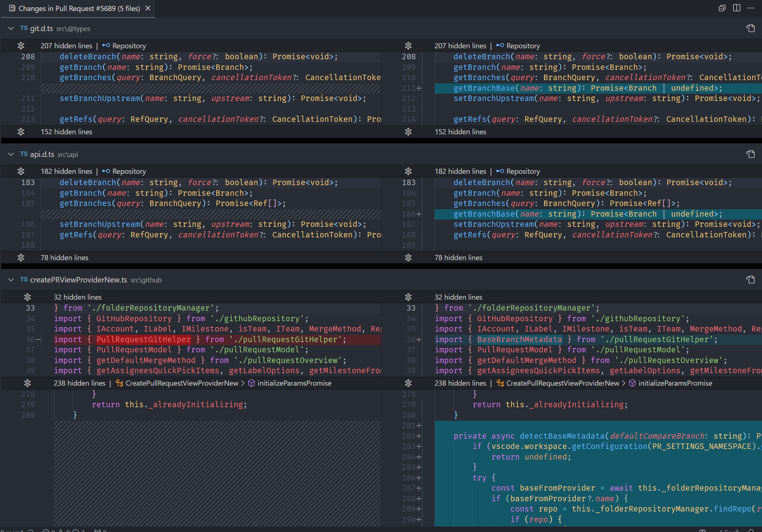762x532 pixels.
Task: Expand 78 hidden lines icon in right api.d.ts pane
Action: 408,258
